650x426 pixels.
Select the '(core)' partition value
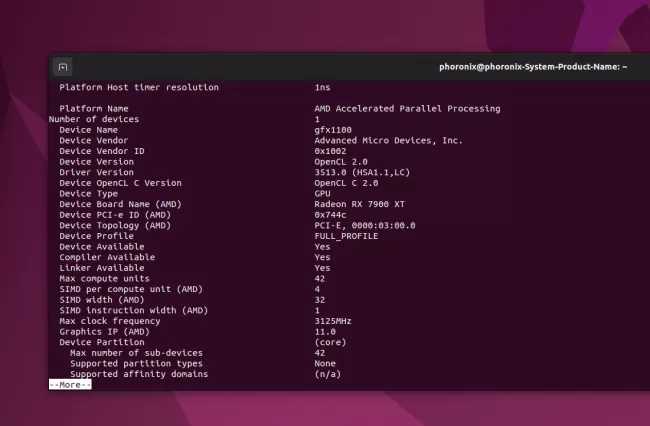tap(330, 342)
